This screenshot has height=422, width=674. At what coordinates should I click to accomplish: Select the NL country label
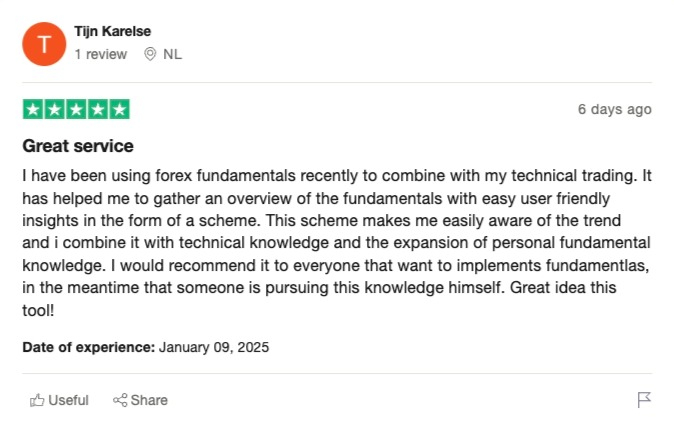click(172, 54)
